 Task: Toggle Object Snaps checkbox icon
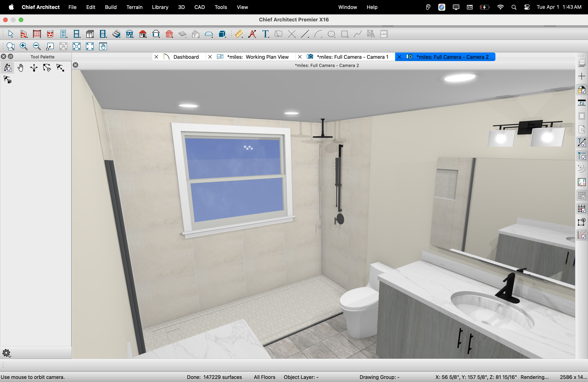pyautogui.click(x=582, y=156)
